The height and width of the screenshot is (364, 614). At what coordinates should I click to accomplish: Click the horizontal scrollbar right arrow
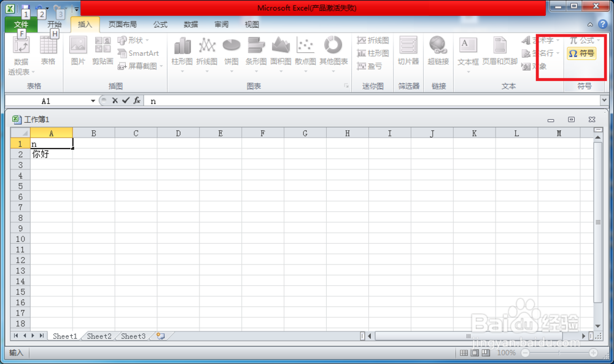pyautogui.click(x=583, y=336)
